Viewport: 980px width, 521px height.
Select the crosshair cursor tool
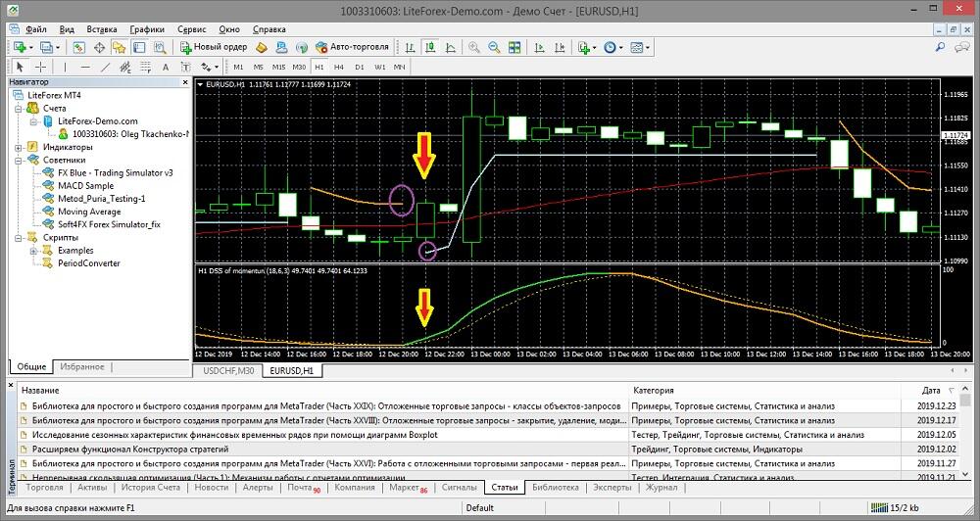(x=40, y=67)
